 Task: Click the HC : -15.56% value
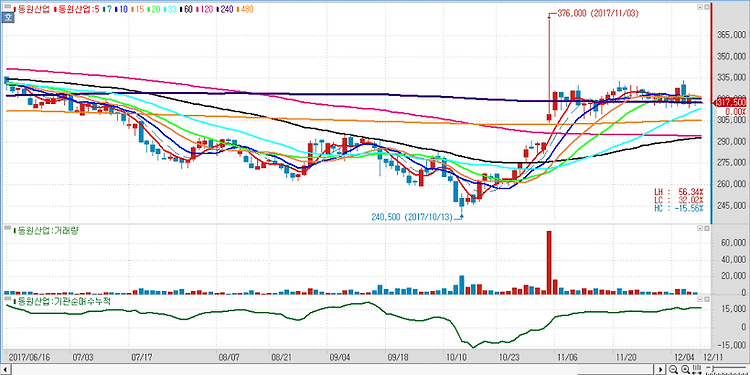(x=679, y=208)
